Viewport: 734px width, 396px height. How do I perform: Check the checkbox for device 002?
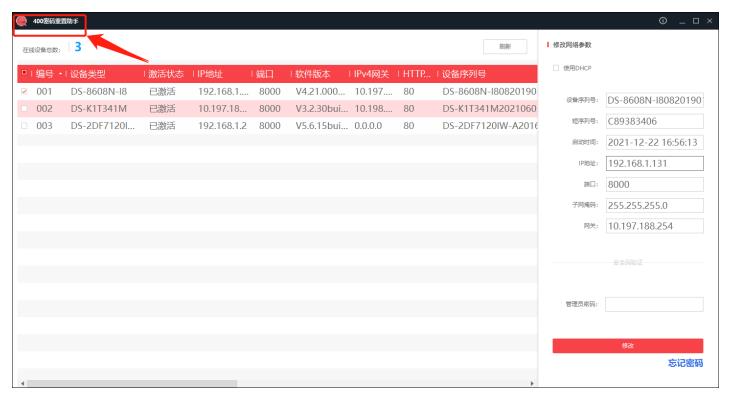pos(24,109)
